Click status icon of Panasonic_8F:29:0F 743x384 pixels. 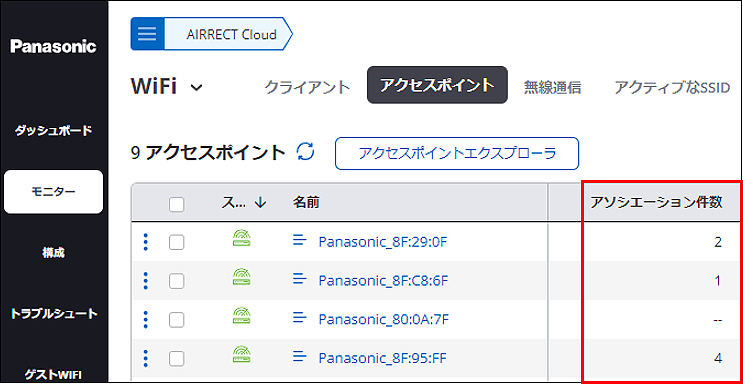point(242,238)
